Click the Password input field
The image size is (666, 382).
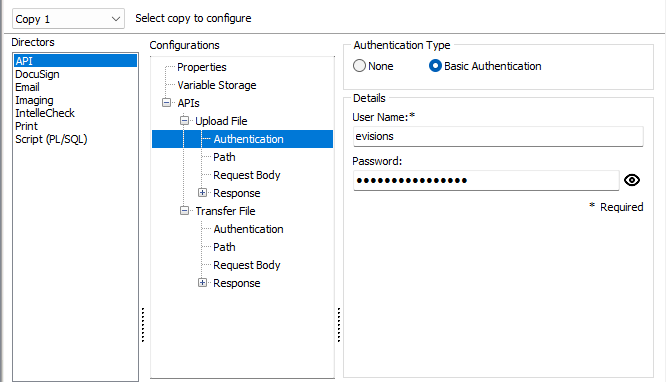[x=486, y=181]
